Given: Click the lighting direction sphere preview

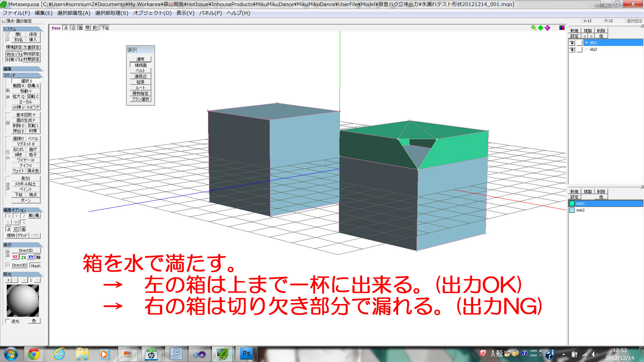Looking at the screenshot, I should (22, 301).
